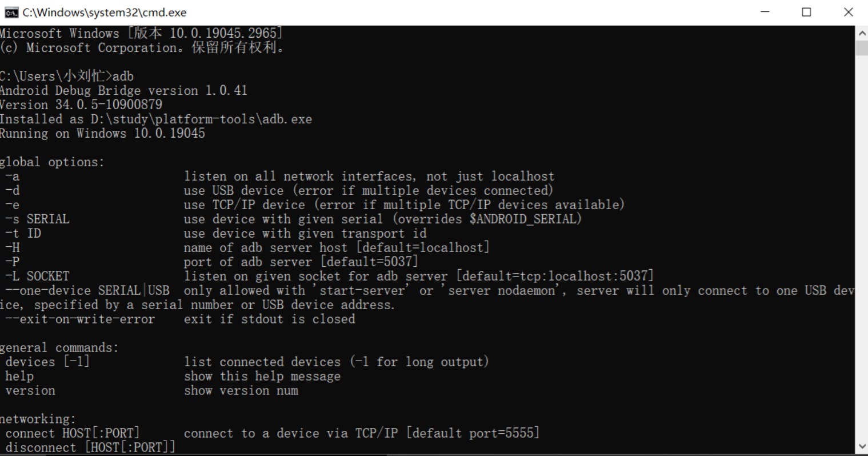Click the scrollbar down arrow
The image size is (868, 456).
coord(862,447)
